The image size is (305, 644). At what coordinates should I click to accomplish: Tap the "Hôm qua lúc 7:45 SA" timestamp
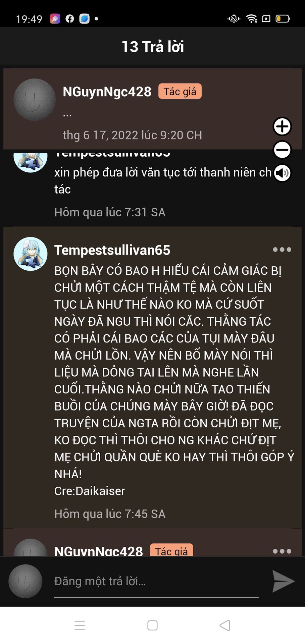tap(110, 514)
